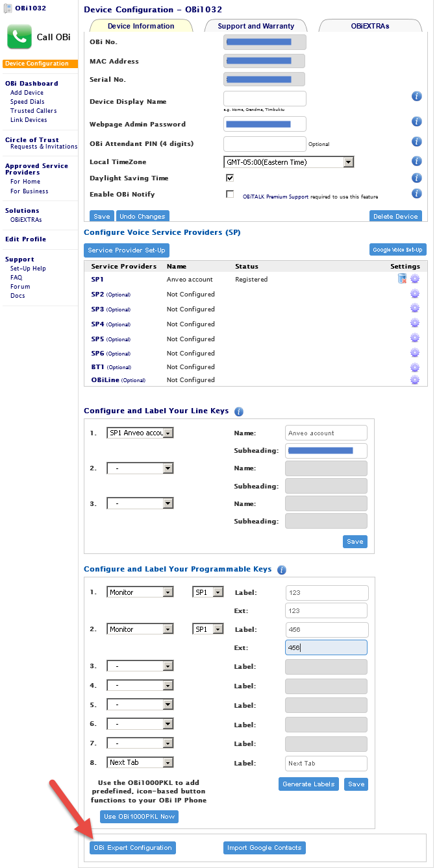Open SP2 settings gear icon

point(415,294)
